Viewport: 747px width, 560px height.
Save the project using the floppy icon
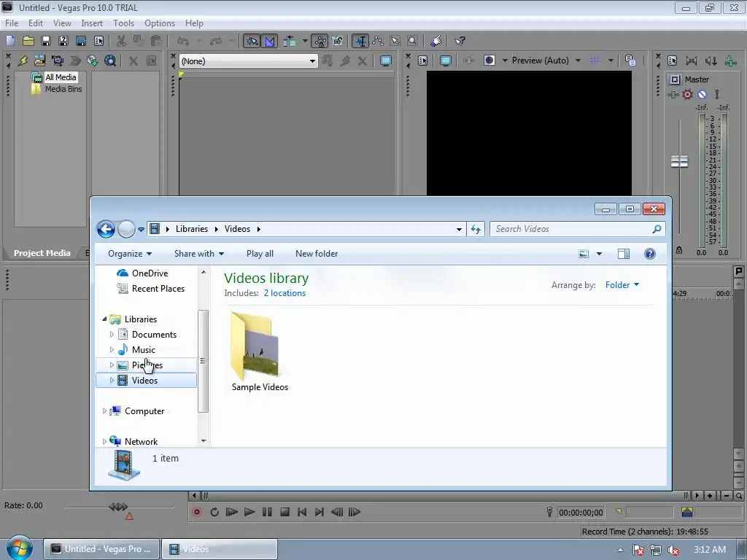click(46, 41)
